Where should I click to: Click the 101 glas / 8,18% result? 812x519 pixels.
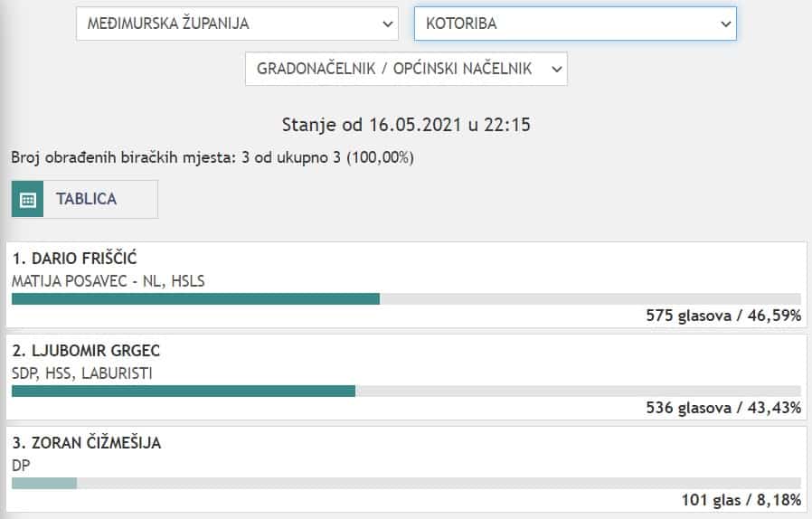(x=741, y=500)
